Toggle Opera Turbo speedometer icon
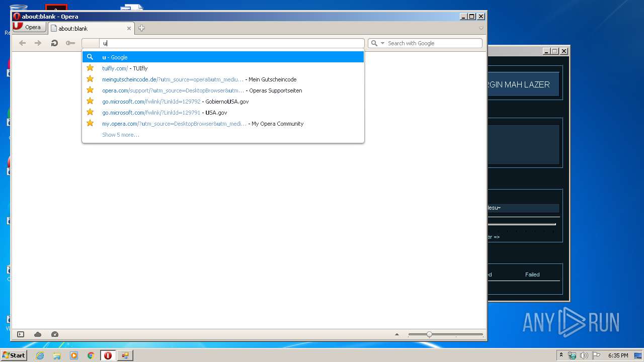Screen dimensions: 644x362 pyautogui.click(x=55, y=334)
